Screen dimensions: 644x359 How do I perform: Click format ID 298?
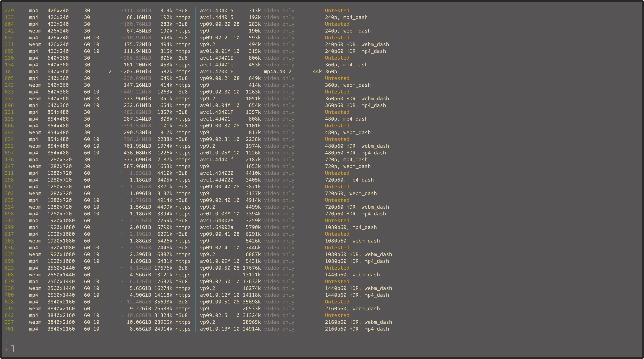[9, 180]
